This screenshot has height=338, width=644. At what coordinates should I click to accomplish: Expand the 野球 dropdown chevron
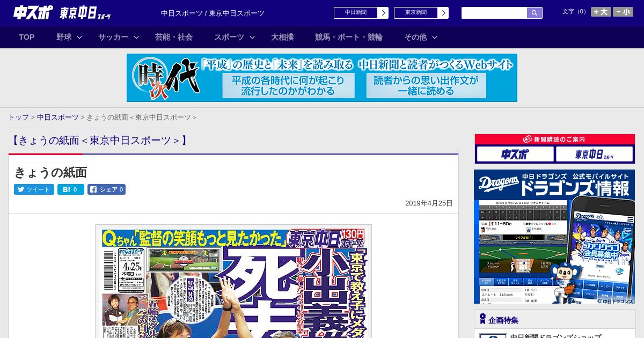79,37
